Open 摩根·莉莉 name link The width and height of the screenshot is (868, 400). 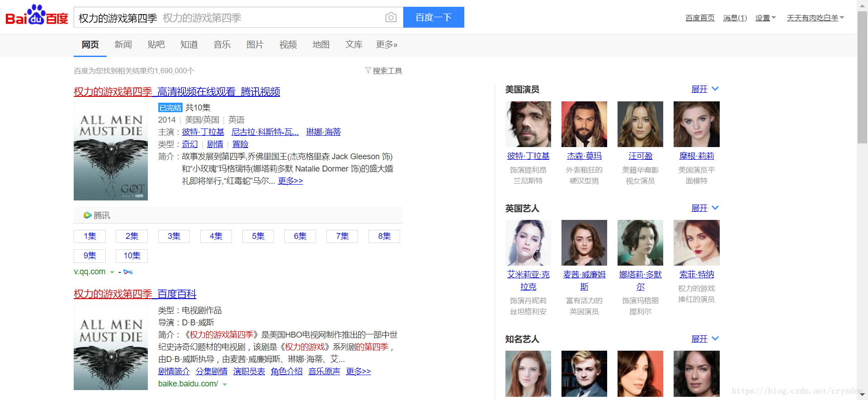click(x=696, y=156)
